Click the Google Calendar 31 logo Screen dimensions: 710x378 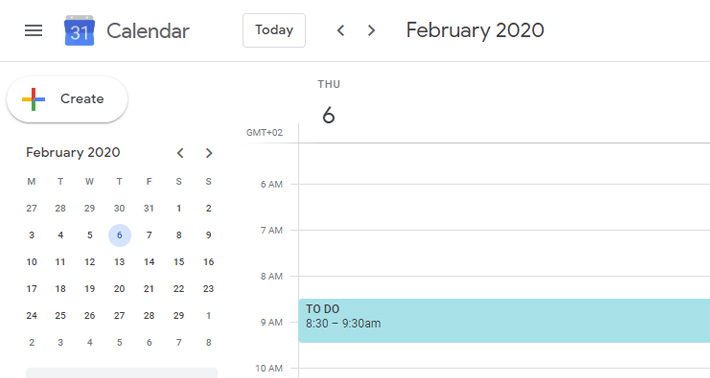79,30
